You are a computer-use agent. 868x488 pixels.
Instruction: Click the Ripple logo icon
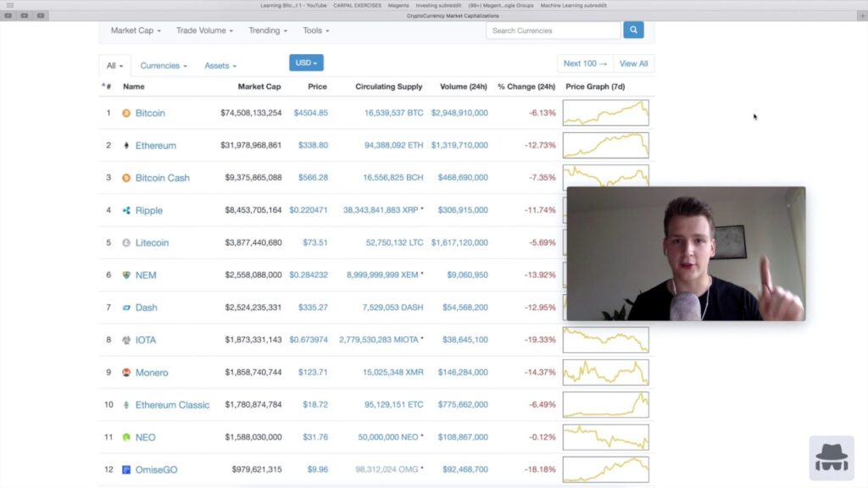tap(126, 210)
